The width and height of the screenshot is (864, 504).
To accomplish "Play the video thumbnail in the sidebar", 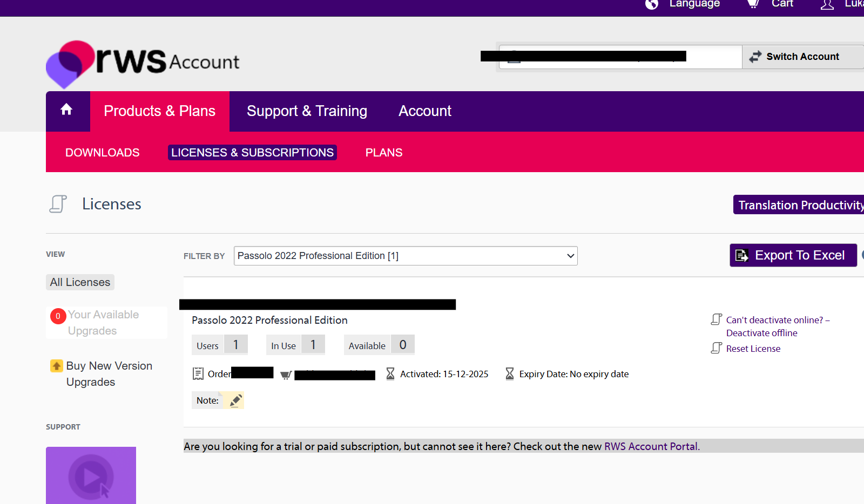I will pos(91,475).
